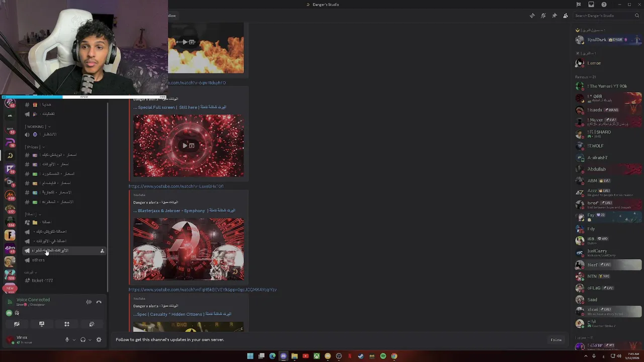The width and height of the screenshot is (644, 362).
Task: Toggle the member list icon
Action: (566, 16)
